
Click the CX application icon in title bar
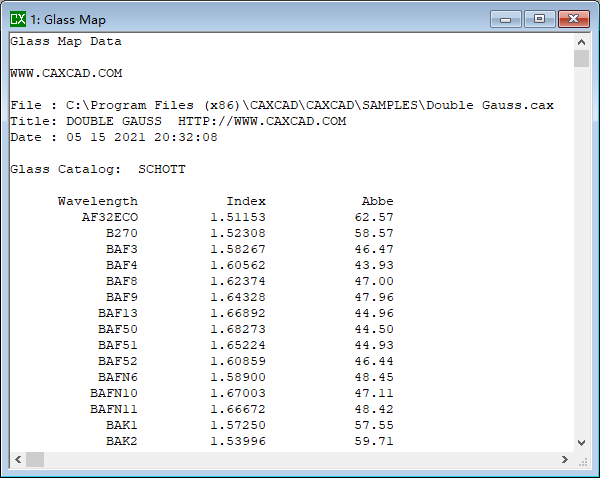point(18,19)
